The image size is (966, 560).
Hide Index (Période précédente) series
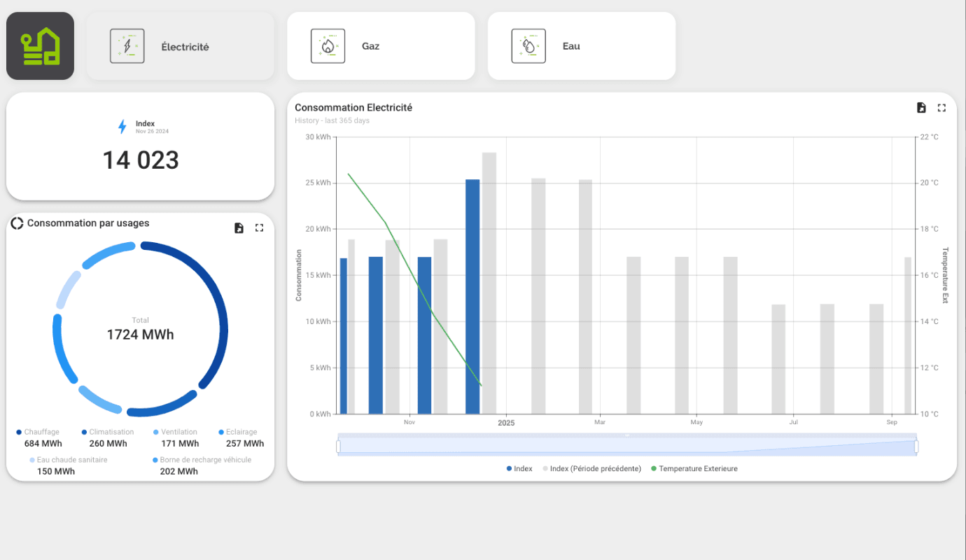coord(591,469)
